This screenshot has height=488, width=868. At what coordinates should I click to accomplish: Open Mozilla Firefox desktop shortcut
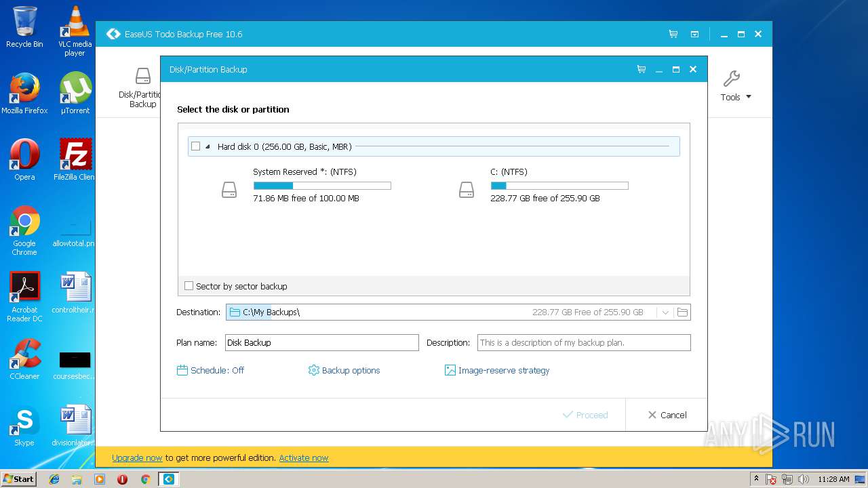(x=24, y=94)
